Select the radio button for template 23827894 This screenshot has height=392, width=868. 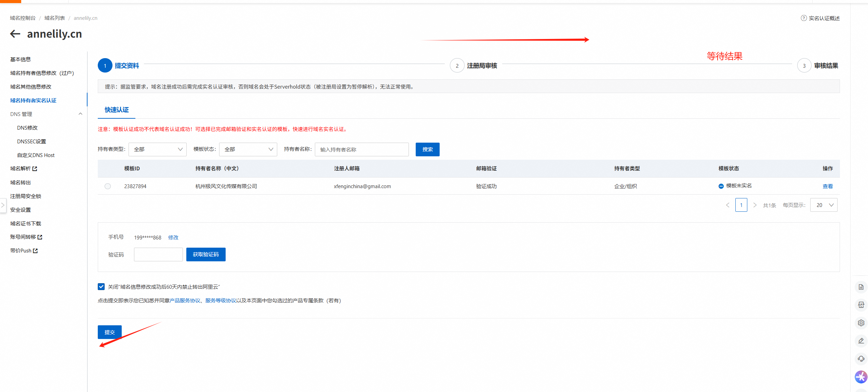(108, 186)
